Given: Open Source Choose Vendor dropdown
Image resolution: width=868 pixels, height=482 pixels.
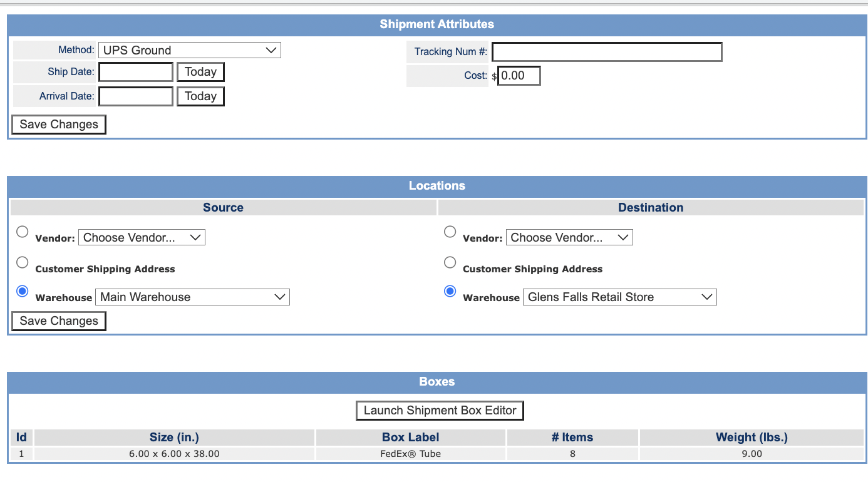Looking at the screenshot, I should point(142,237).
